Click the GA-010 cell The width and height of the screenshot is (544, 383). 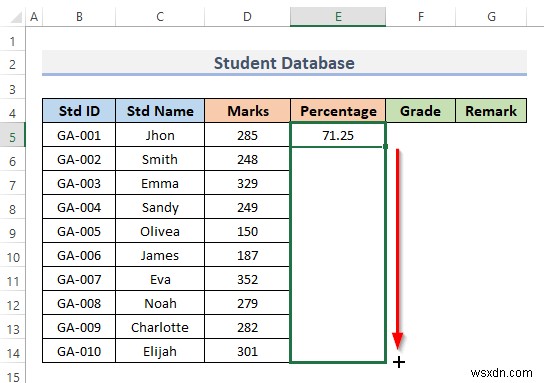point(79,351)
